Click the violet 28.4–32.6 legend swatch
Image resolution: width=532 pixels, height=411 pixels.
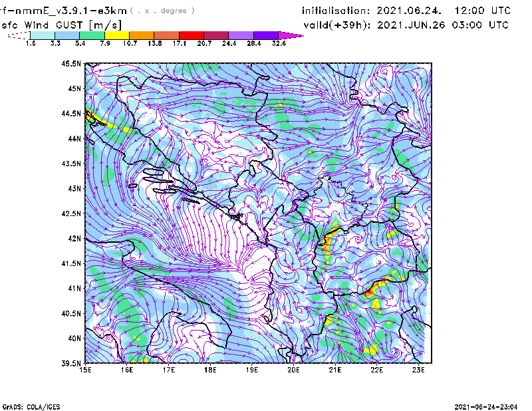266,35
